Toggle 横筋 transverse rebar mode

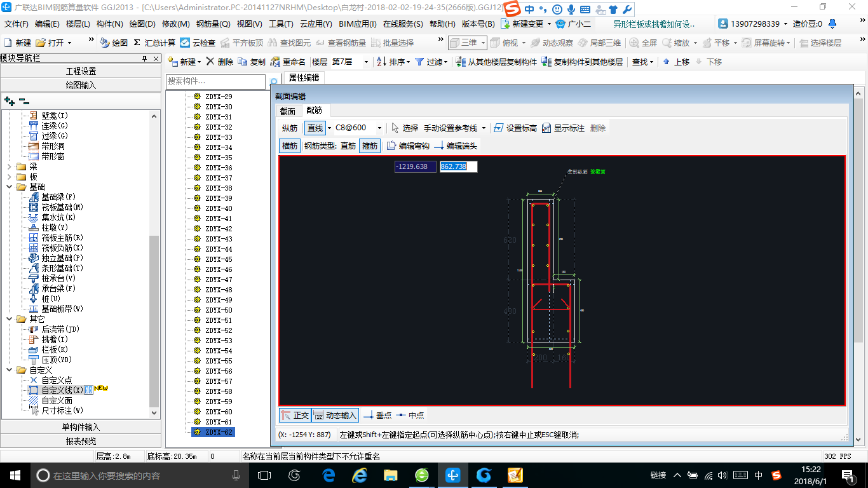click(290, 146)
